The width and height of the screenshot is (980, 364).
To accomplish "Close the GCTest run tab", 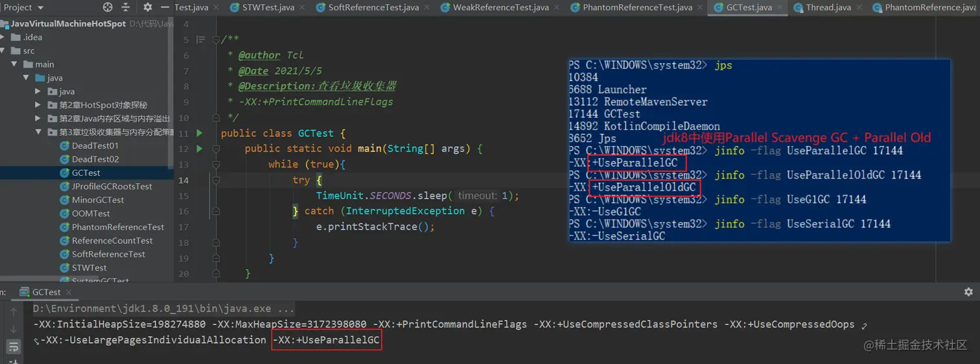I will click(x=67, y=292).
